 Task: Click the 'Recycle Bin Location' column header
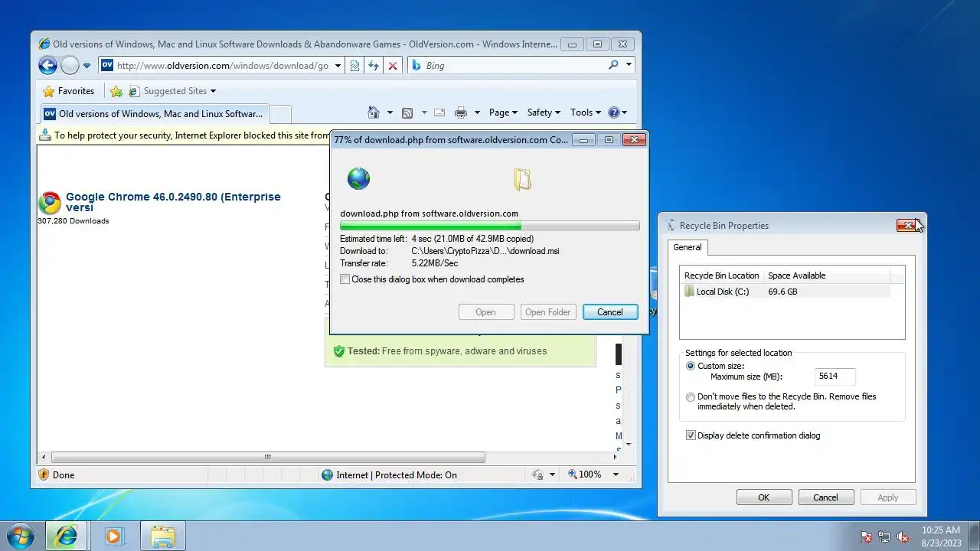[x=722, y=275]
